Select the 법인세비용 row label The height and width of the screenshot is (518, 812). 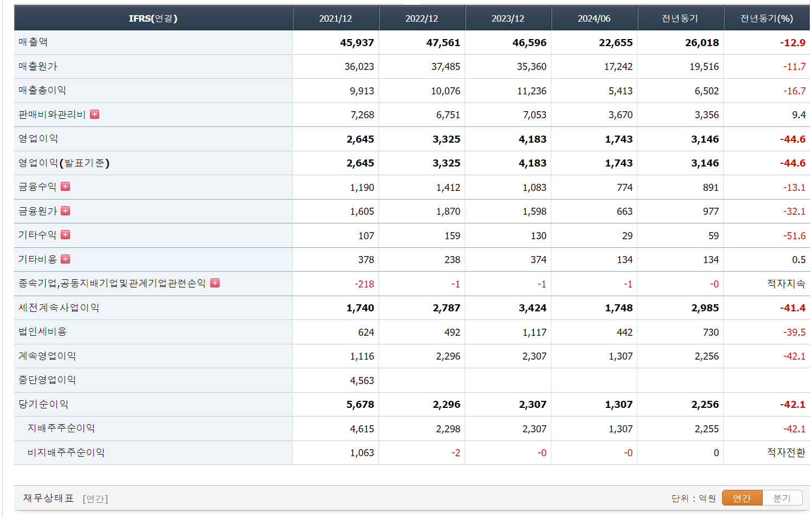43,331
